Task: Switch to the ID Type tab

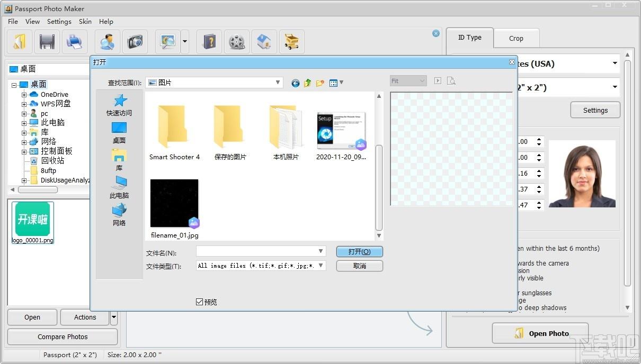Action: click(469, 38)
